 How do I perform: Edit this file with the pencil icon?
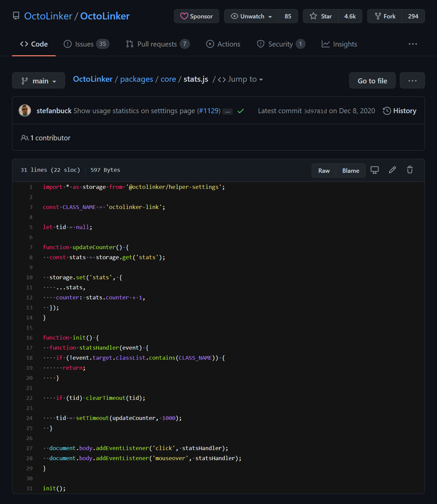(392, 170)
